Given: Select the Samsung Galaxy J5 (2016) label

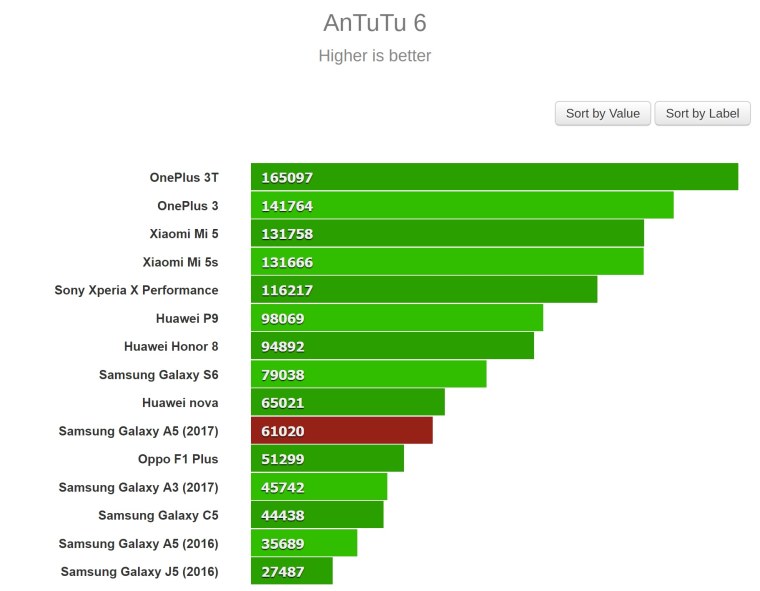Looking at the screenshot, I should pyautogui.click(x=140, y=572).
